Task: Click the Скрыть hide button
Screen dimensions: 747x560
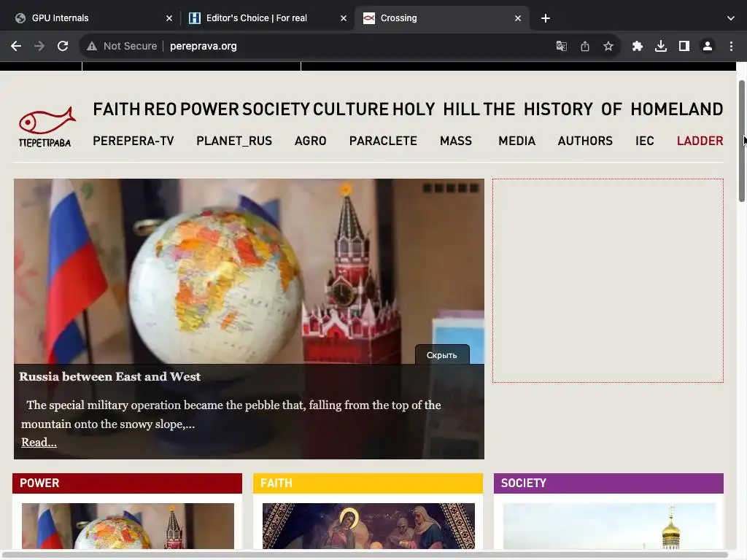Action: [442, 355]
